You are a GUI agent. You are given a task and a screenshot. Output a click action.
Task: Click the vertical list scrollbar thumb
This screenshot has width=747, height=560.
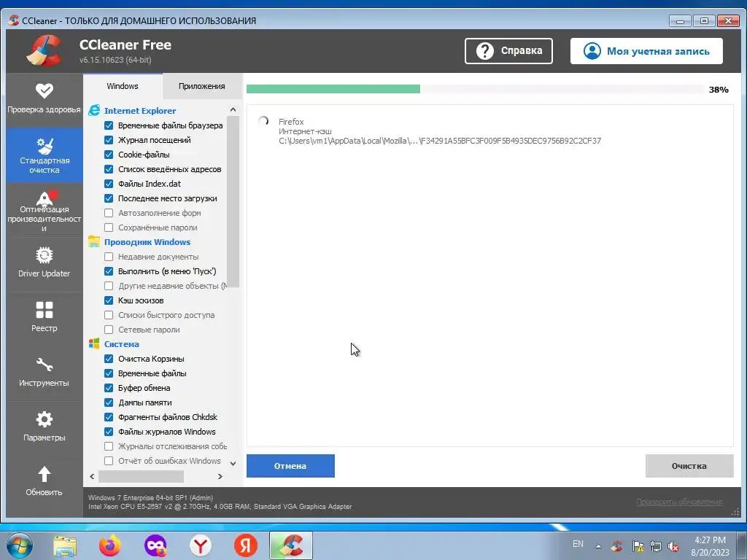[233, 203]
